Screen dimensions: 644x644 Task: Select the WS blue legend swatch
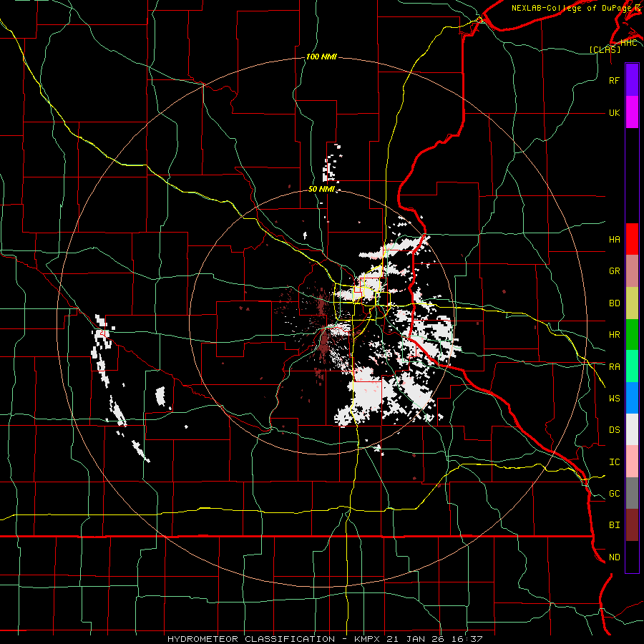click(632, 398)
